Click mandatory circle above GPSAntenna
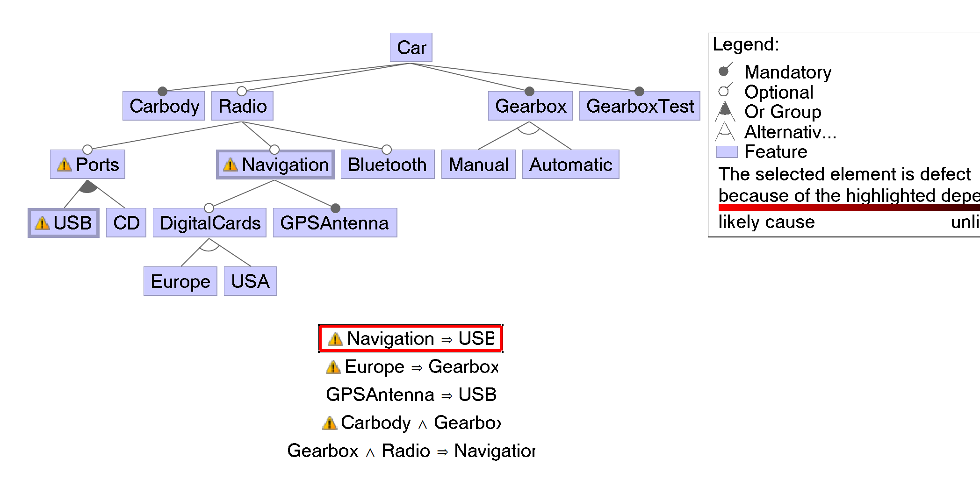This screenshot has width=980, height=487. [x=335, y=208]
